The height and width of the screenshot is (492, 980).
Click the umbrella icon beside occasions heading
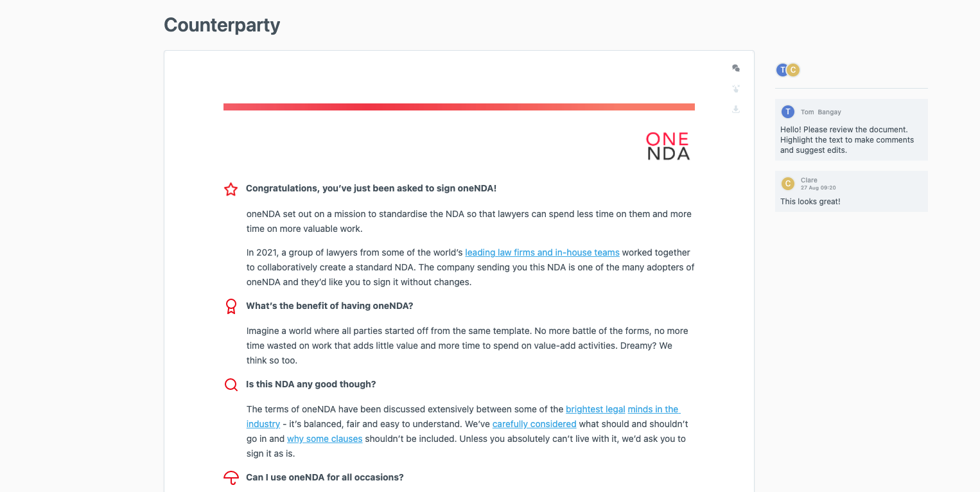pos(231,478)
